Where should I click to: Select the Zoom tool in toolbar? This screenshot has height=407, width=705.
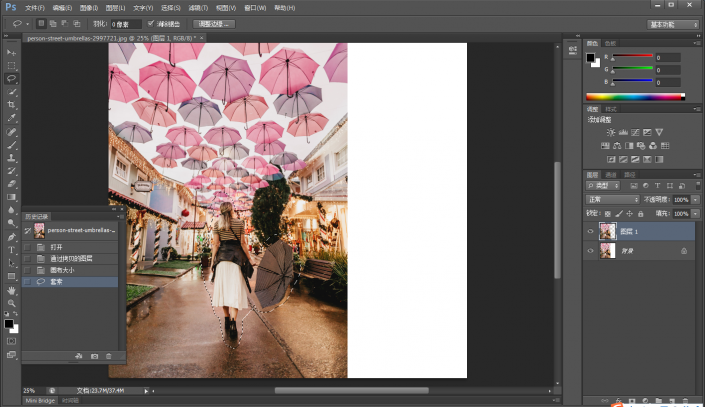click(11, 304)
